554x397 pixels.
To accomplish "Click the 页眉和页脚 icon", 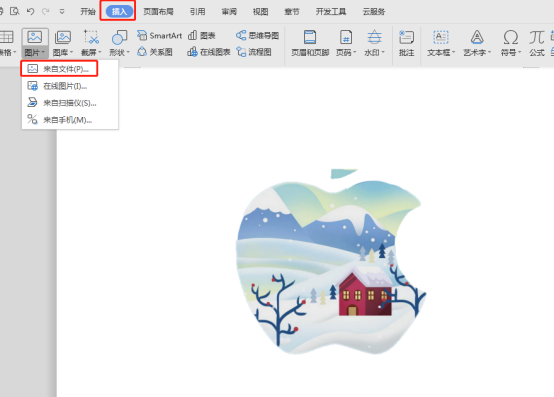I will (x=310, y=37).
